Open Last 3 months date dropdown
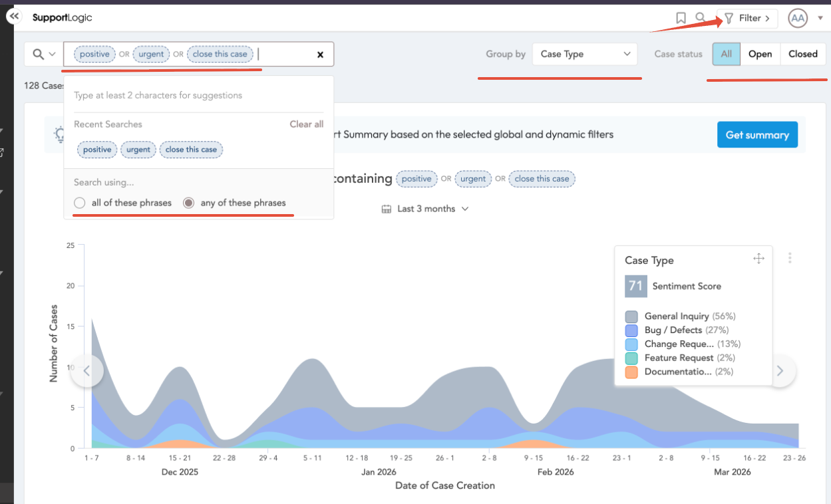The image size is (831, 504). click(426, 209)
